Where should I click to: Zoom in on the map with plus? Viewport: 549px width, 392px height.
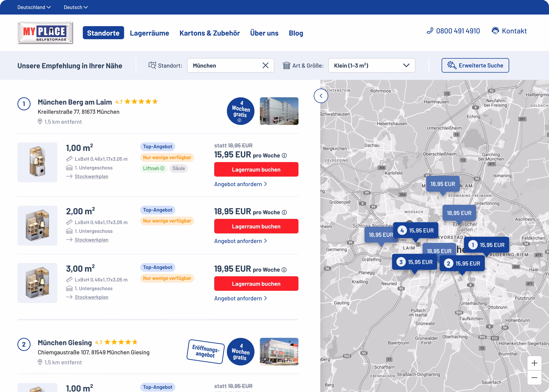pyautogui.click(x=534, y=363)
